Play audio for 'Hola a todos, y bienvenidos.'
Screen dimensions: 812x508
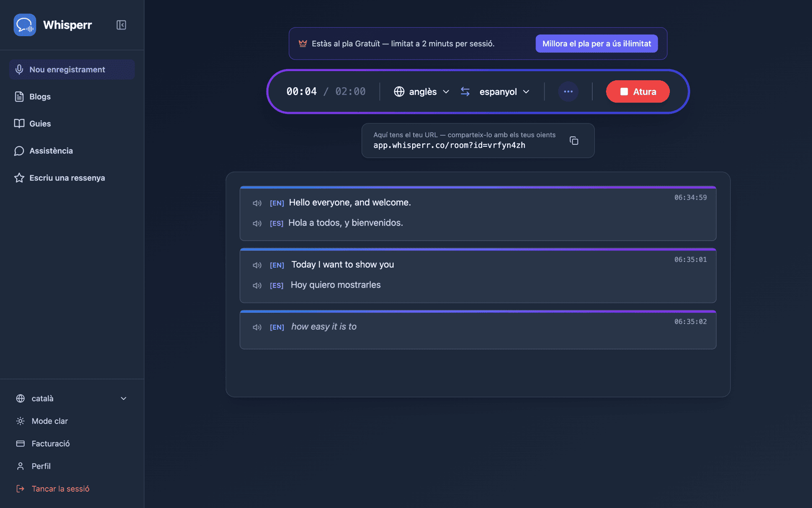pyautogui.click(x=257, y=224)
